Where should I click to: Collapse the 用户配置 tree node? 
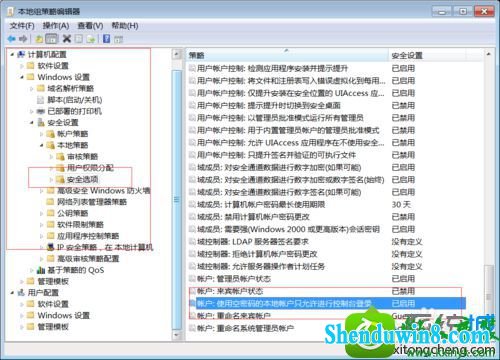pyautogui.click(x=12, y=292)
